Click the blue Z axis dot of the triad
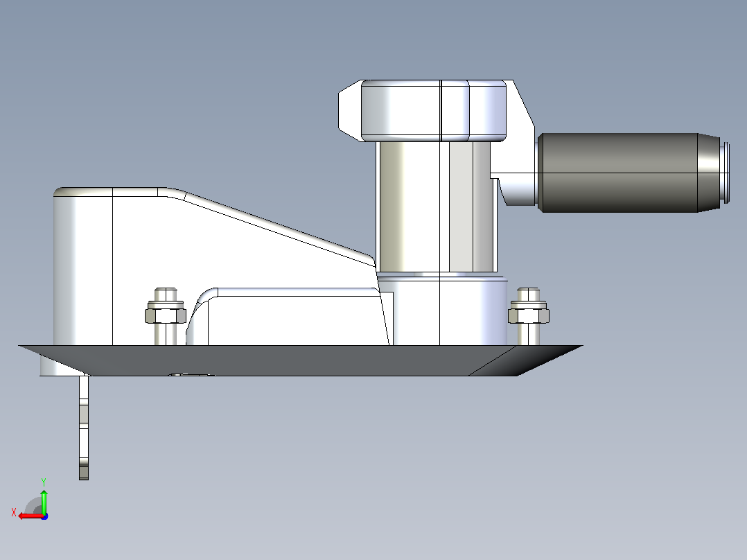747x560 pixels. pos(44,516)
